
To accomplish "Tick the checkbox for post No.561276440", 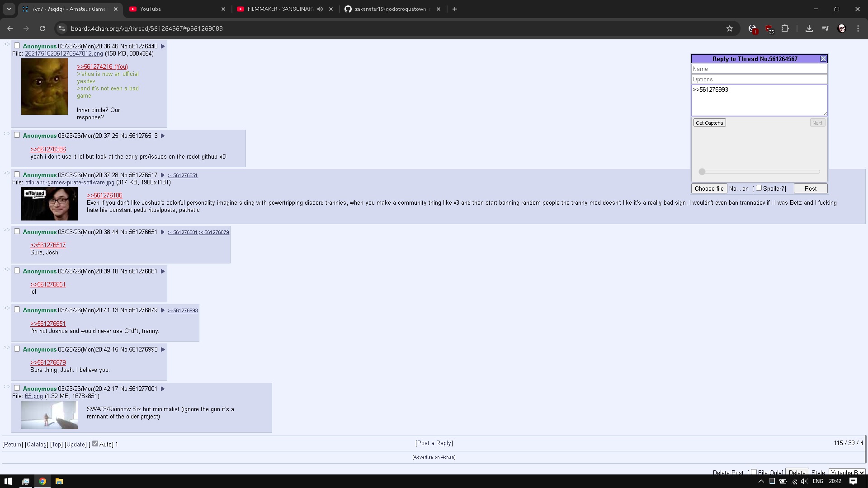I will pos(17,46).
